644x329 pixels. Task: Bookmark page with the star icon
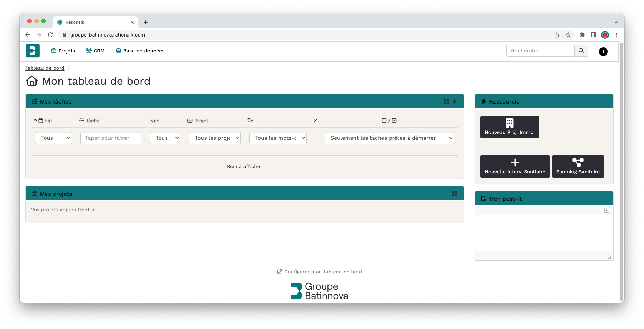coord(568,35)
